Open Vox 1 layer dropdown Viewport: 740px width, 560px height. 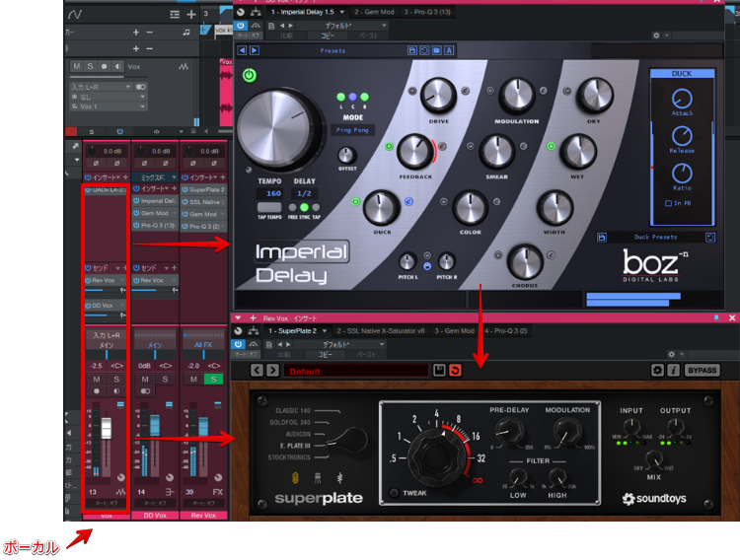coord(108,106)
